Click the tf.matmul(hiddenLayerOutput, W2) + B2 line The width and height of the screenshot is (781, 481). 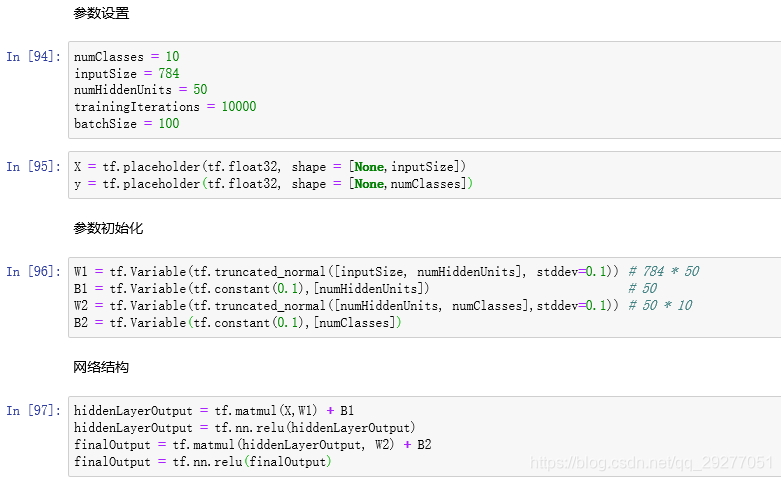253,445
